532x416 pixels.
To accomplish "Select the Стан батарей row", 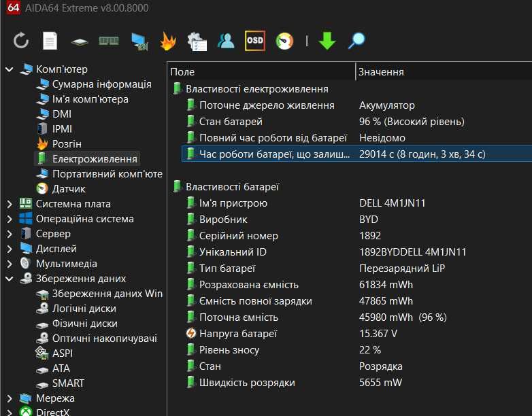I will (357, 122).
